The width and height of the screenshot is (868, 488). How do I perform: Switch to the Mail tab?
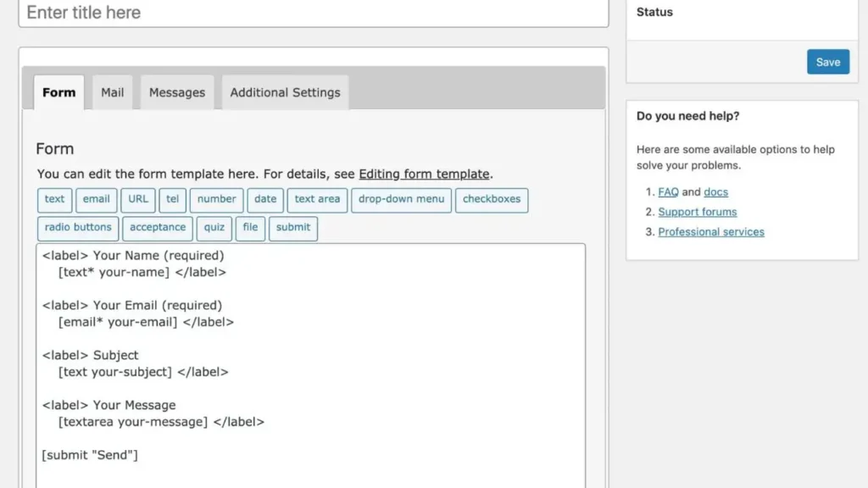tap(113, 92)
